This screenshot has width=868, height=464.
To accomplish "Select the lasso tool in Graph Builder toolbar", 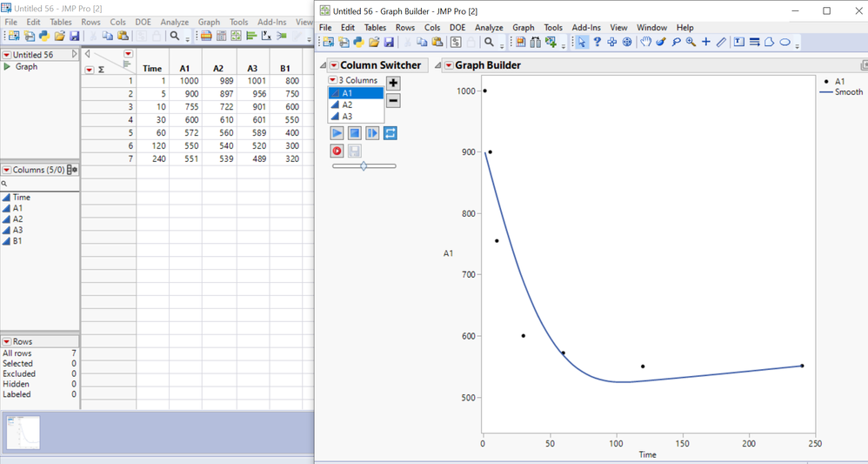I will (x=676, y=42).
